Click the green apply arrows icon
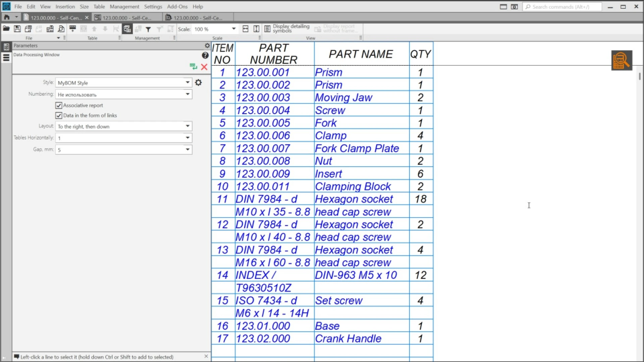The width and height of the screenshot is (644, 362). (193, 67)
